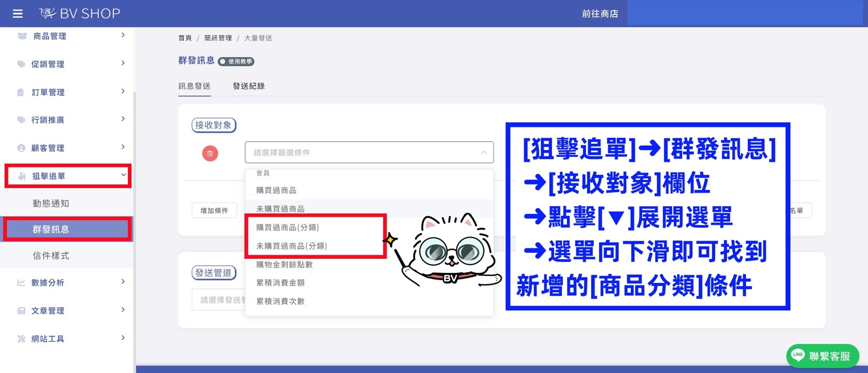
Task: Click the 文章管理 sidebar icon
Action: click(21, 311)
